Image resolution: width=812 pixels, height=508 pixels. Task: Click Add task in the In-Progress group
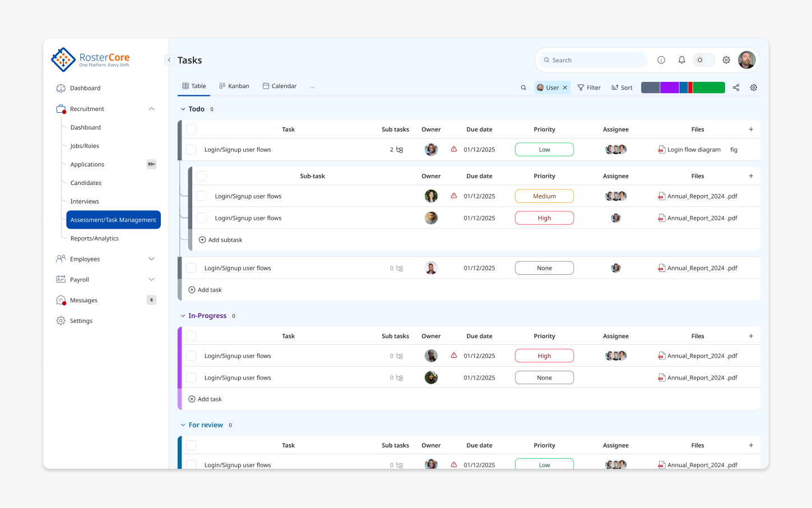click(205, 399)
